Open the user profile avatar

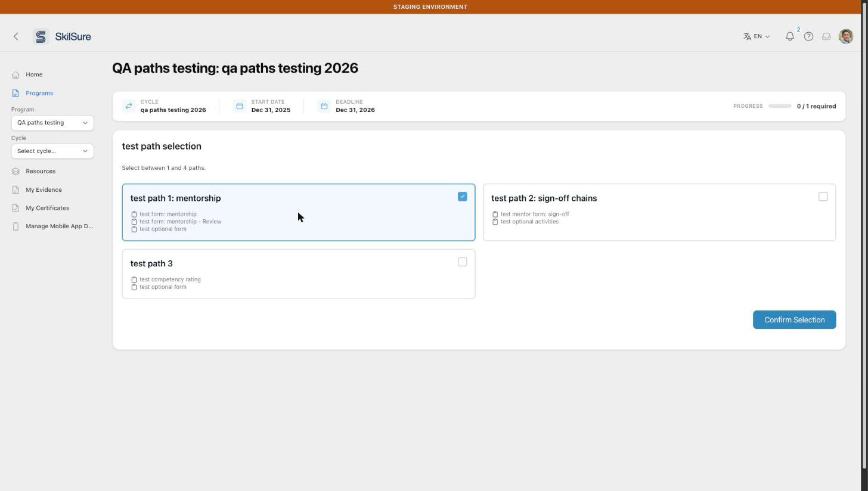point(846,36)
